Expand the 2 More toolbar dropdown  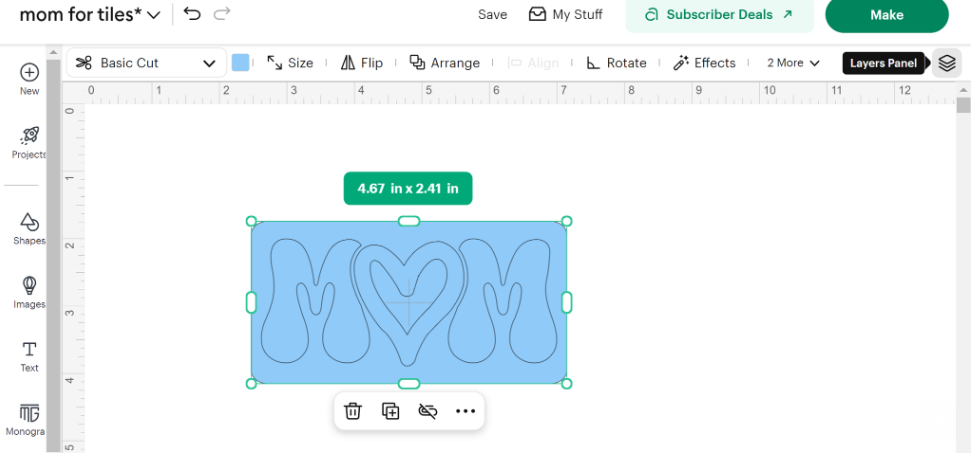pyautogui.click(x=793, y=63)
